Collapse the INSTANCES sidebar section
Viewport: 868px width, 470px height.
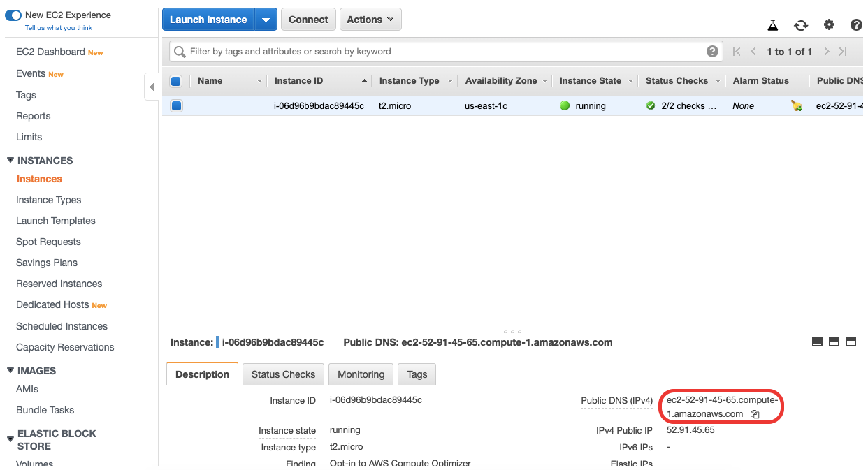pos(10,160)
